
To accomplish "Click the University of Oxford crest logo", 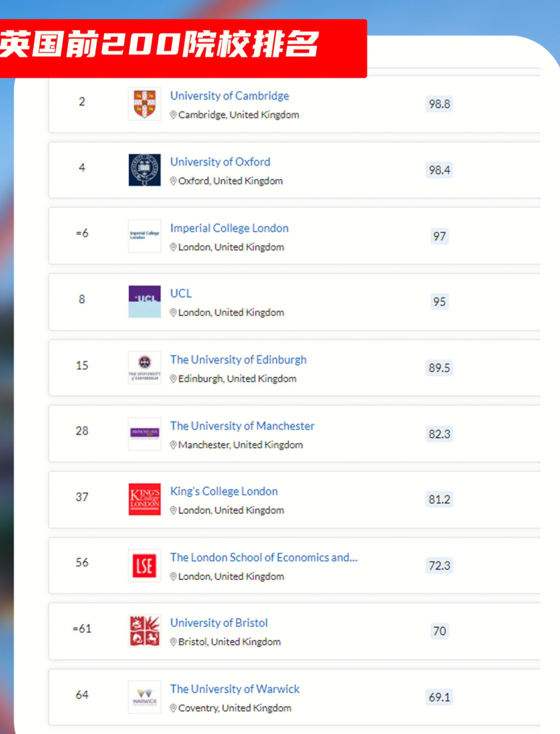I will [145, 170].
